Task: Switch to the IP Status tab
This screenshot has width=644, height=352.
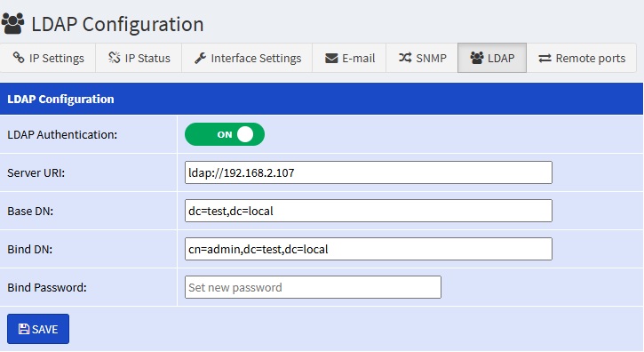Action: coord(139,58)
